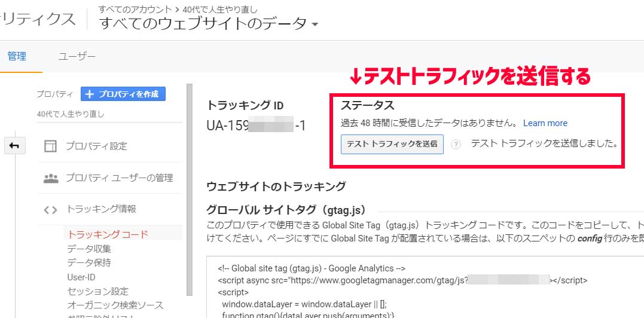Collapse the トラッキング情報 section

pyautogui.click(x=101, y=209)
